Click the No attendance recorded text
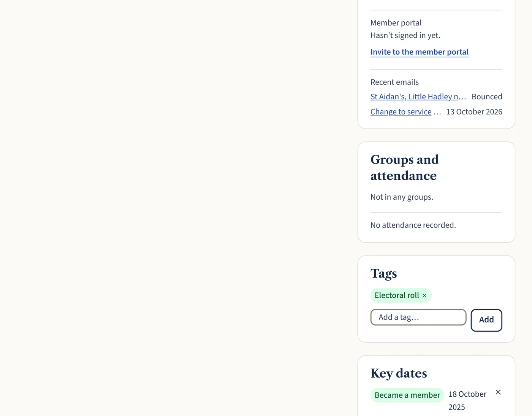 (x=413, y=225)
